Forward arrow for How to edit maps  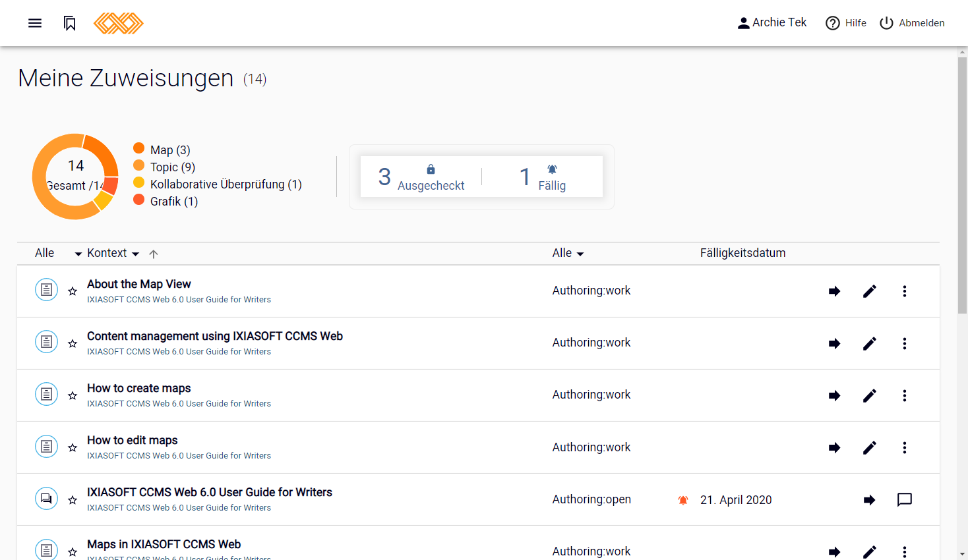(834, 447)
